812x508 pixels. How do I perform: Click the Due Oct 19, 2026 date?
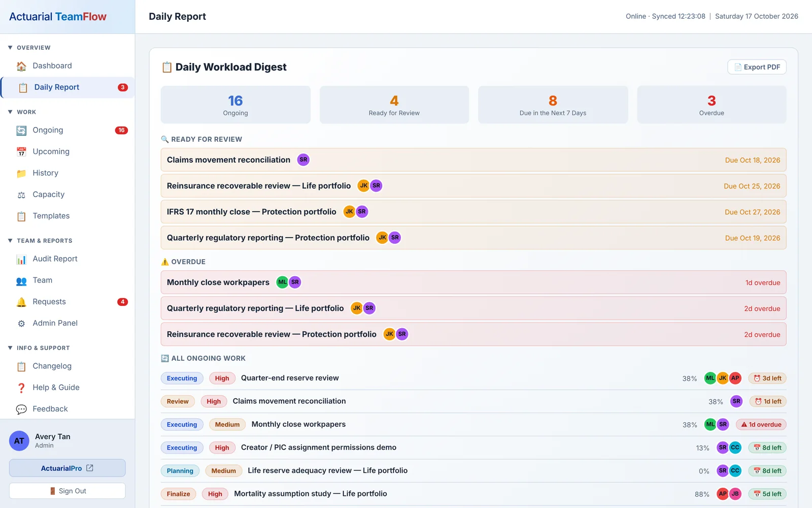tap(753, 238)
